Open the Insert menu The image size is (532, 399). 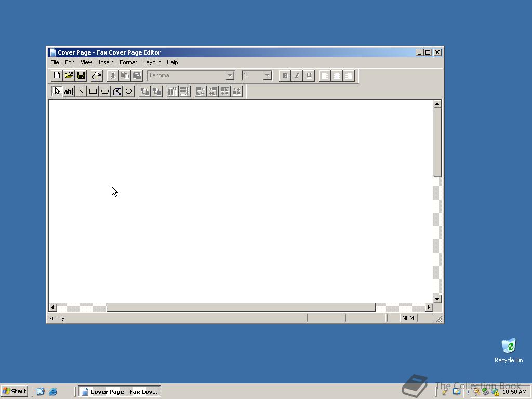pos(105,62)
